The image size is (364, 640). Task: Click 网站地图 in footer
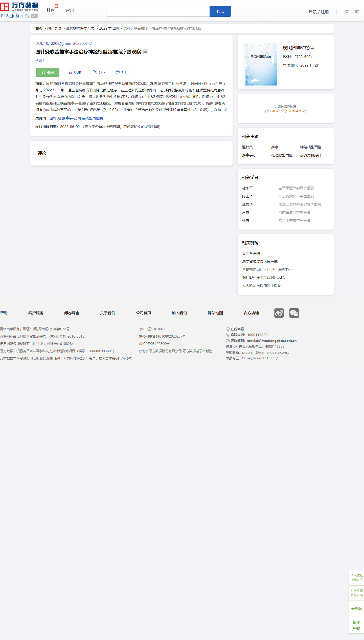(x=215, y=313)
